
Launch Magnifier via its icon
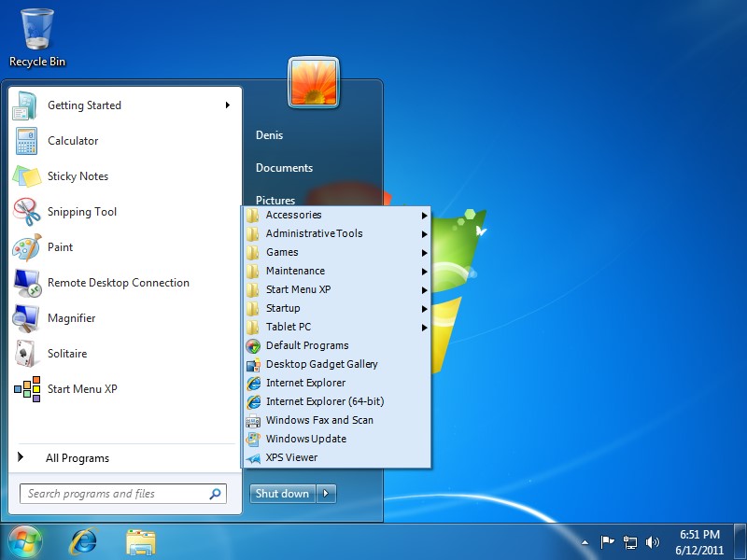click(x=26, y=318)
